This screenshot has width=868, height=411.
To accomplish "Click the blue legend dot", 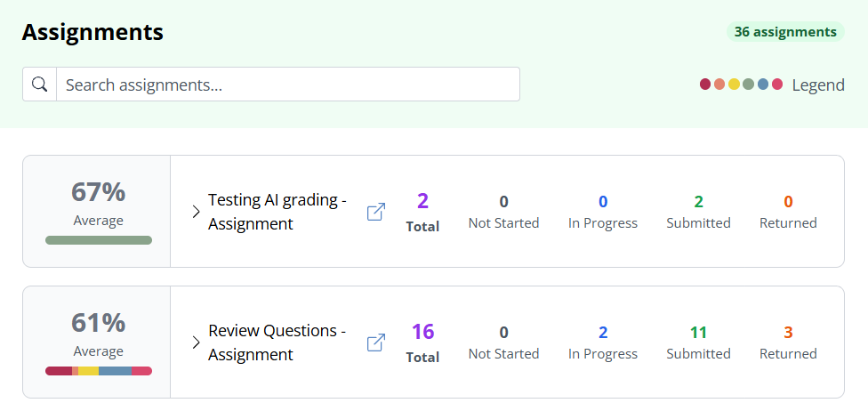I will 763,85.
